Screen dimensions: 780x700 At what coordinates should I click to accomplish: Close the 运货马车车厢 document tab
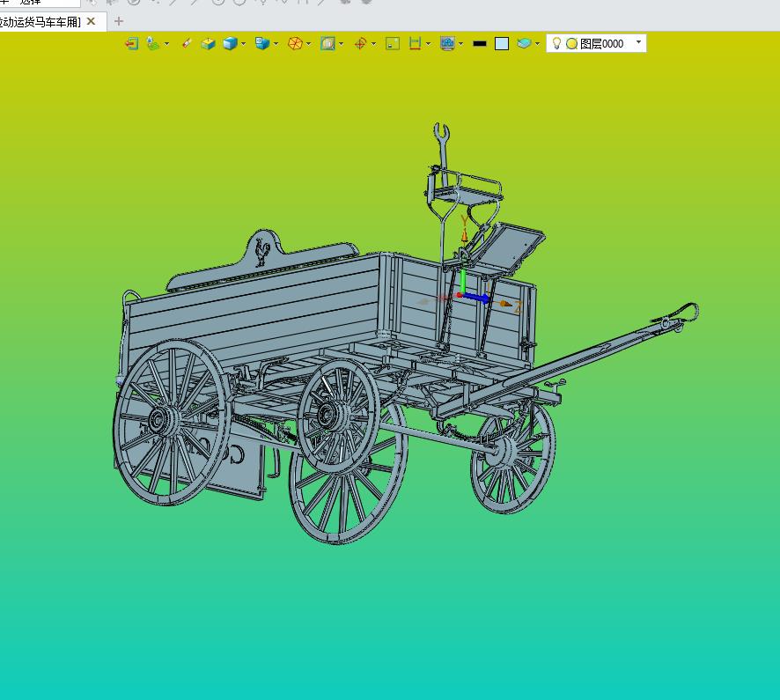click(91, 21)
